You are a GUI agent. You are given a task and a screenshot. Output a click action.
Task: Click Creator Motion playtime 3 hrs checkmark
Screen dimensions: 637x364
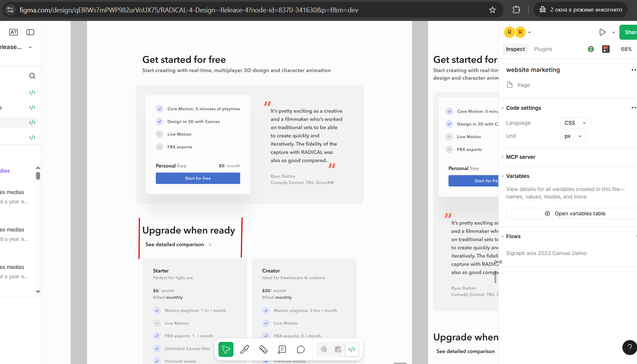266,310
